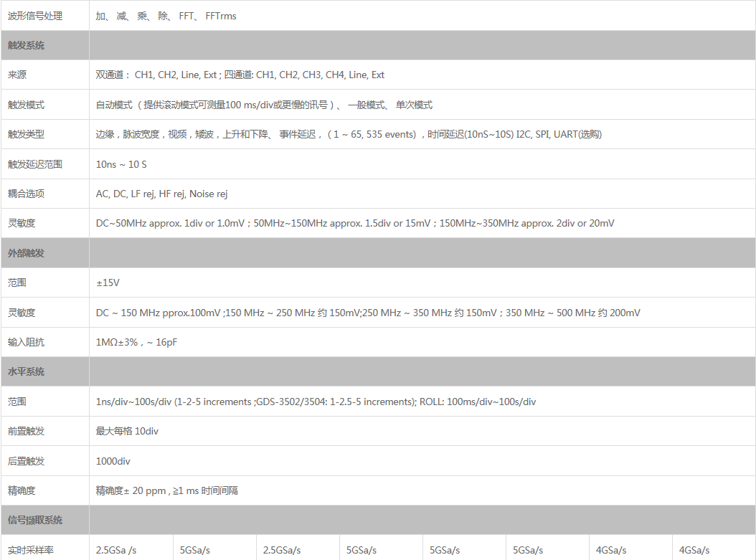Click the 实时采样率 row label
Screen dimensions: 756x560
click(31, 550)
